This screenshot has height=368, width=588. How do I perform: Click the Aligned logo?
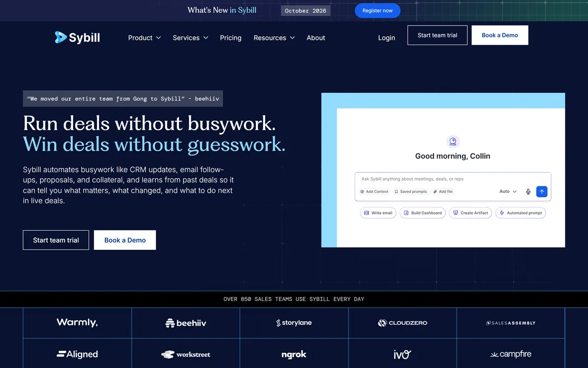pyautogui.click(x=77, y=354)
